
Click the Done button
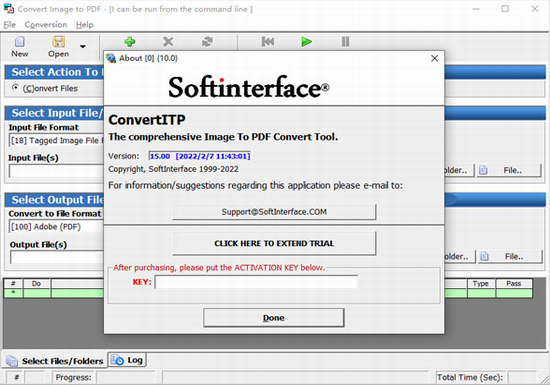[x=274, y=318]
